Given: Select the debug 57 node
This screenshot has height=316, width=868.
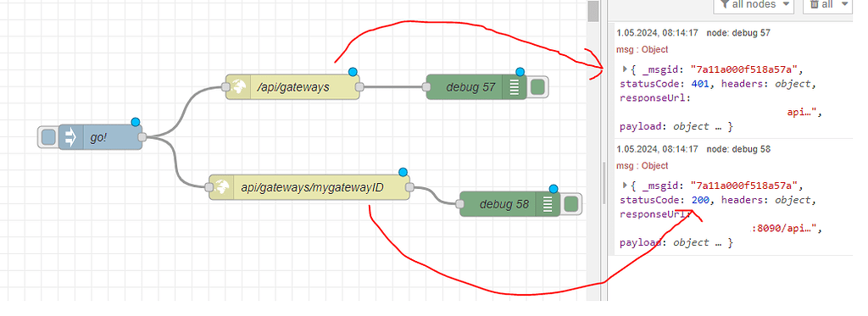Looking at the screenshot, I should [x=477, y=87].
